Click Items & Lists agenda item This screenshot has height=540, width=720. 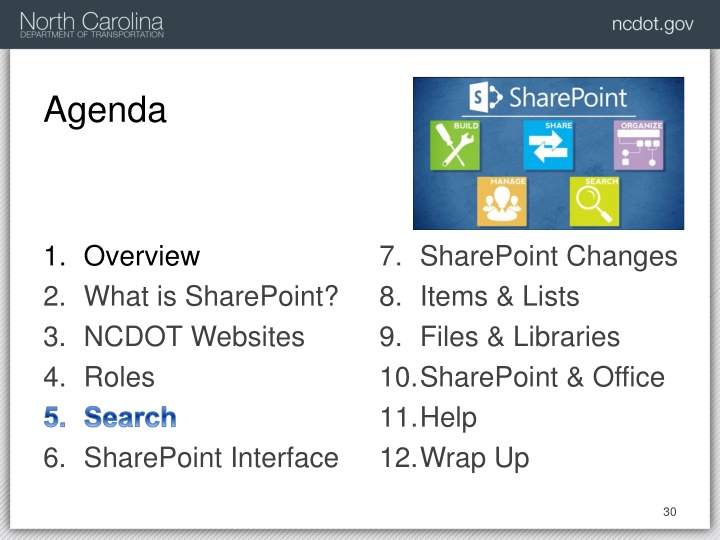tap(500, 296)
